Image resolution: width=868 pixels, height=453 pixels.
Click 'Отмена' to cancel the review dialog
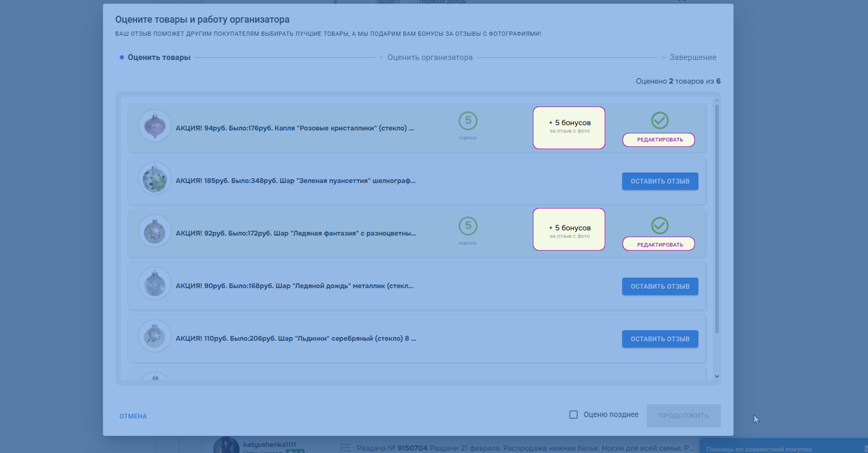pyautogui.click(x=133, y=416)
